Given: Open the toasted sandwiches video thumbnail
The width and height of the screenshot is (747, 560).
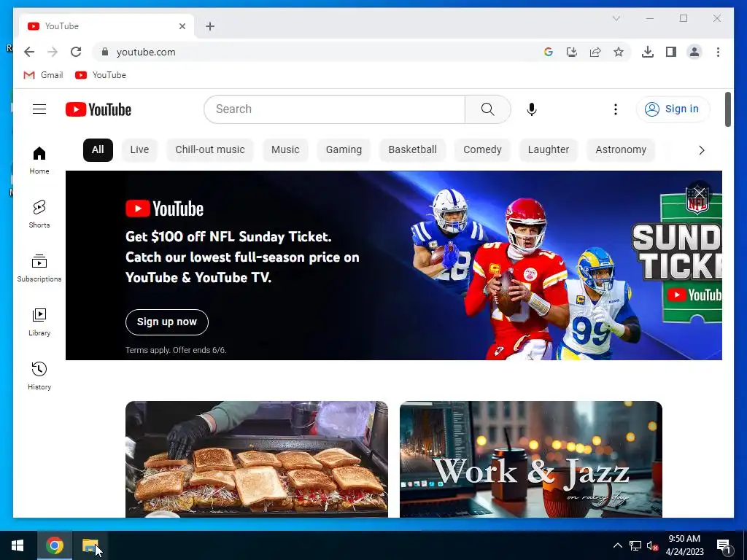Looking at the screenshot, I should click(257, 459).
